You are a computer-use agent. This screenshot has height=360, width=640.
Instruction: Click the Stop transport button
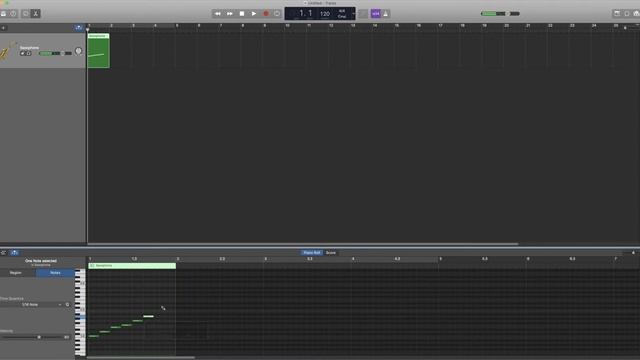point(242,13)
